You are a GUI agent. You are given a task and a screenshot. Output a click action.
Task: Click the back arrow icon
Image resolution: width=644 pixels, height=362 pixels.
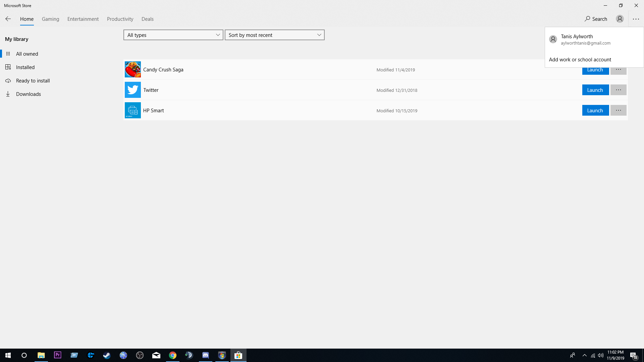pyautogui.click(x=8, y=19)
